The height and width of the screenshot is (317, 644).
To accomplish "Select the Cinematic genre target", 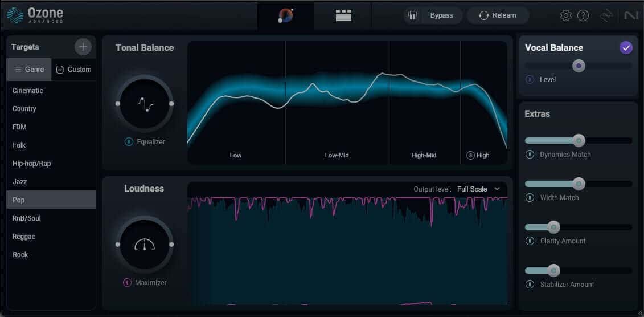I will (x=51, y=91).
